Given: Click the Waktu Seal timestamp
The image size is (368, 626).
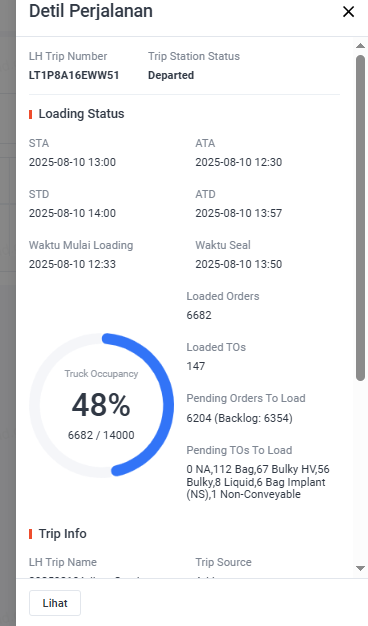Looking at the screenshot, I should point(239,264).
